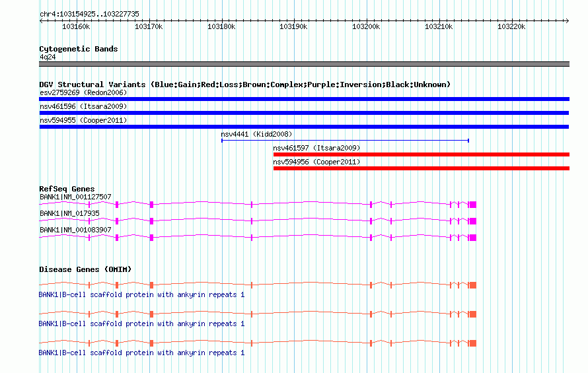Open BANK1|NM_001127507 transcript label
This screenshot has width=588, height=373.
pyautogui.click(x=75, y=197)
